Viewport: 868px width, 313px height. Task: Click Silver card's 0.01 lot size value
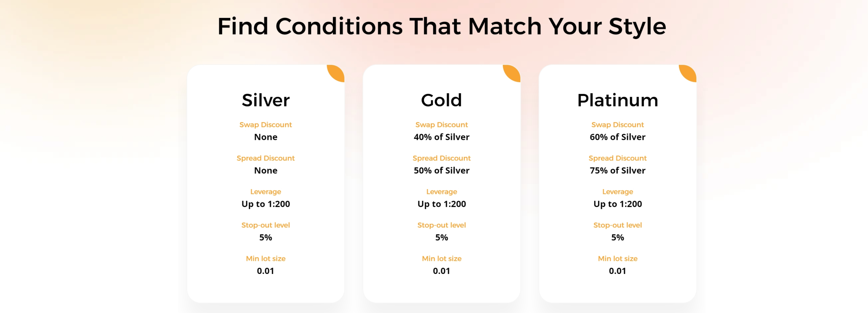click(265, 271)
